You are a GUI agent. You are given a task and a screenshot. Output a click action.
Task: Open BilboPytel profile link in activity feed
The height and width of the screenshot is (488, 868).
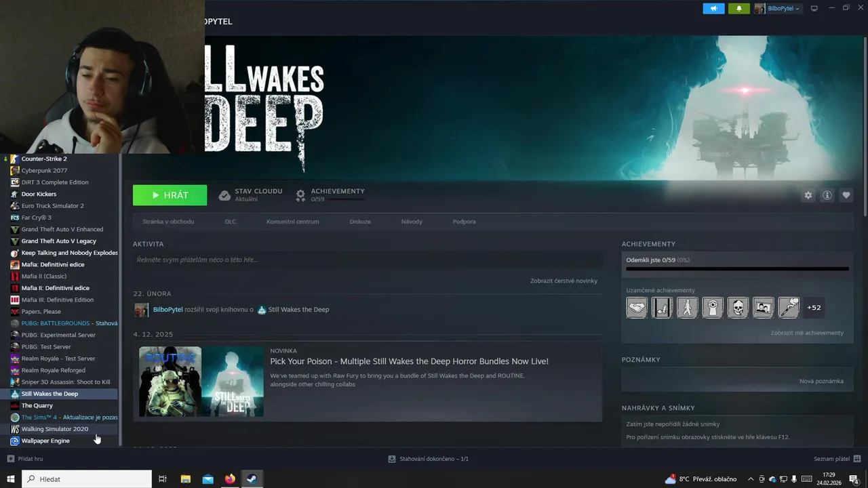tap(167, 310)
